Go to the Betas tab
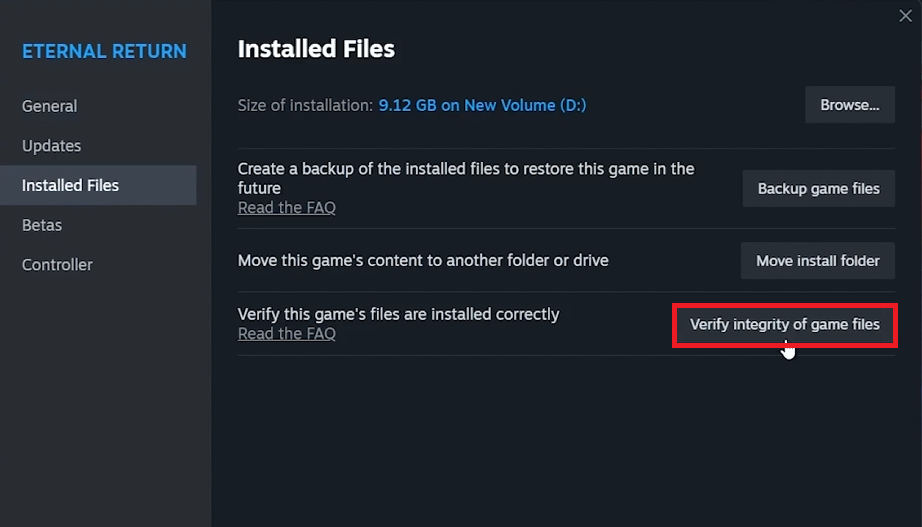This screenshot has height=527, width=922. click(42, 225)
